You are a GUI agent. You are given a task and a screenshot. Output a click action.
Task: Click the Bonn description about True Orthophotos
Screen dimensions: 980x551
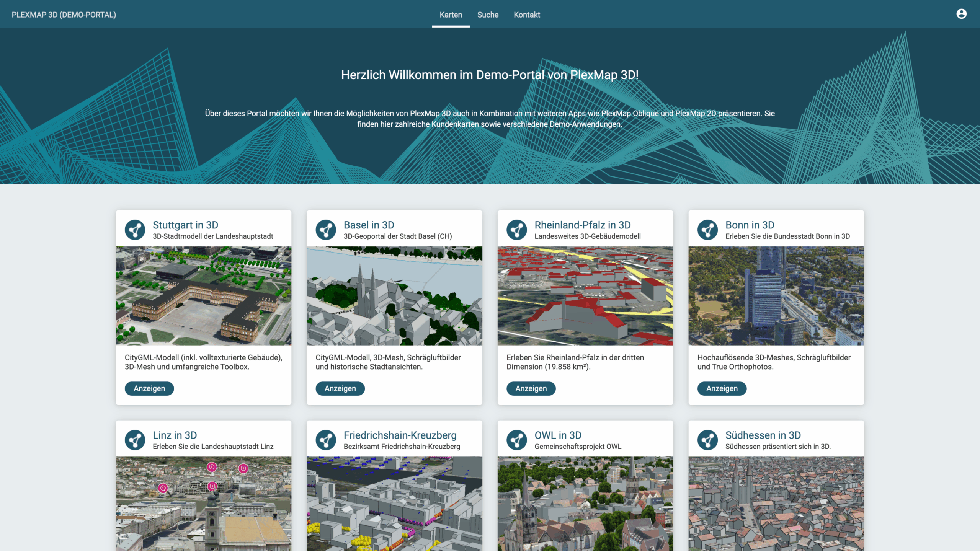[x=774, y=362]
